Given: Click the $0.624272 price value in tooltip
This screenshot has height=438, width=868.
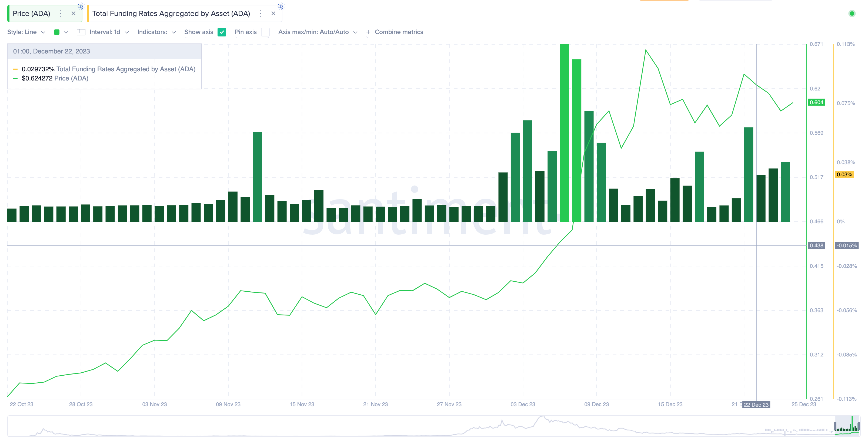Looking at the screenshot, I should 37,78.
